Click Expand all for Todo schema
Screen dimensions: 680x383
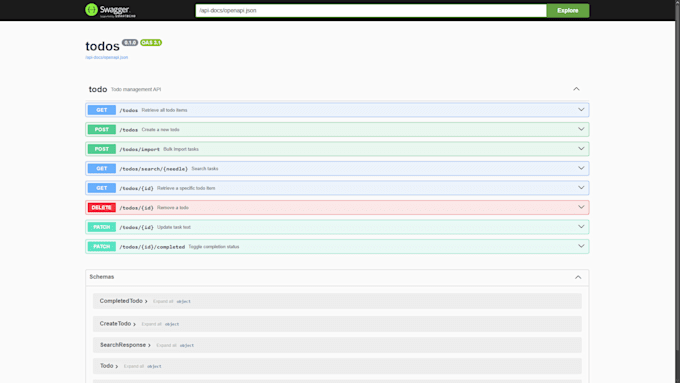click(x=134, y=366)
